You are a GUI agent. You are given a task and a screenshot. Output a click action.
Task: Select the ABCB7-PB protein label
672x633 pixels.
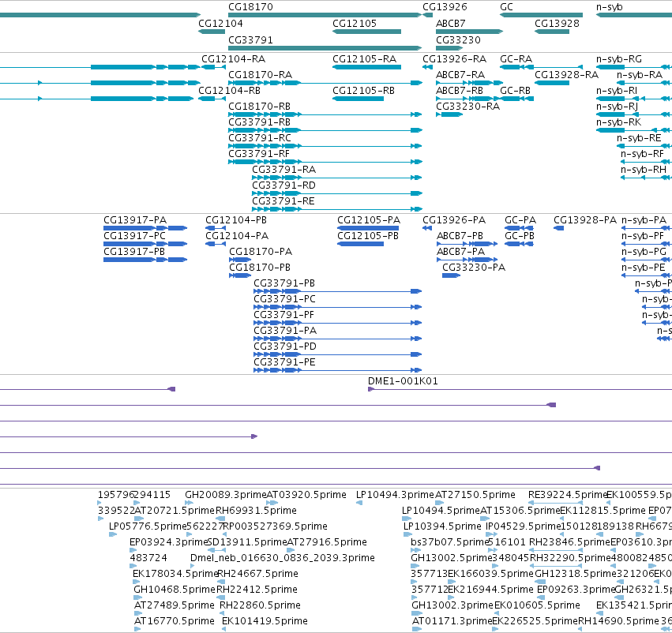(x=460, y=235)
